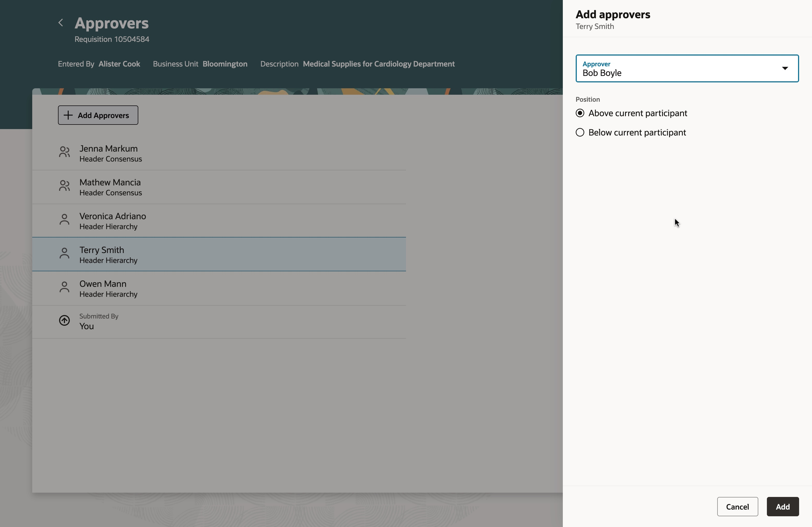Confirm with the Add button
The width and height of the screenshot is (812, 527).
coord(783,507)
